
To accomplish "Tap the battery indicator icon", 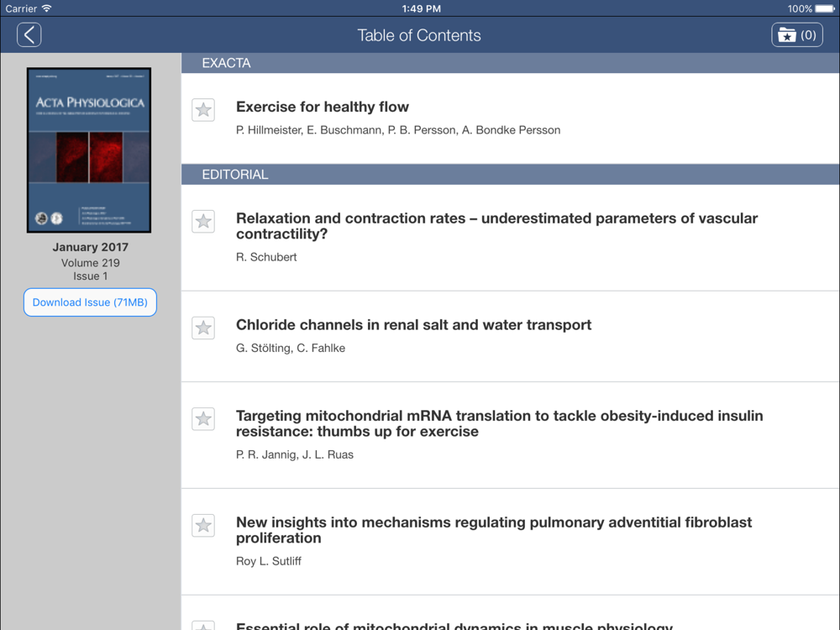I will pyautogui.click(x=825, y=8).
